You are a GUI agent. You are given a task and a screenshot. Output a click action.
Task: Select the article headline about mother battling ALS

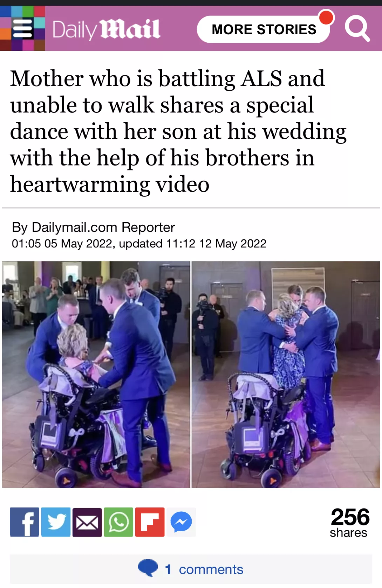(178, 131)
